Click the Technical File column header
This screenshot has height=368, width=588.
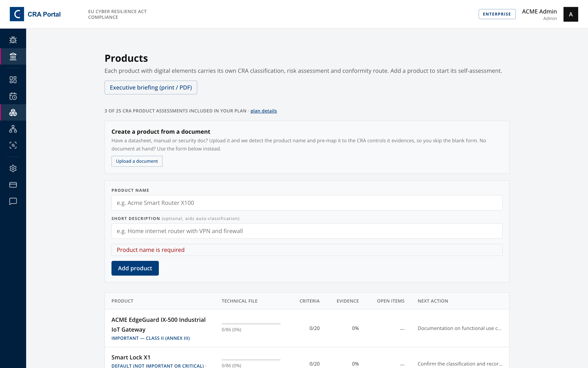pos(239,301)
